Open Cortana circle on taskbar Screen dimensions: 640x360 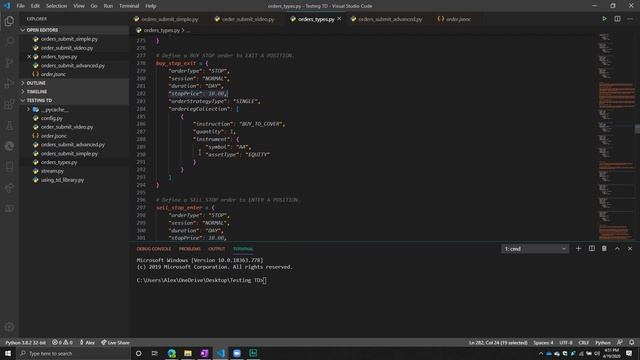pyautogui.click(x=138, y=353)
